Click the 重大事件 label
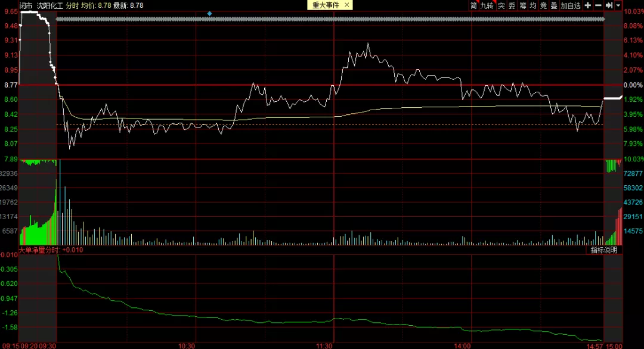Viewport: 644px width, 349px height. pos(326,5)
